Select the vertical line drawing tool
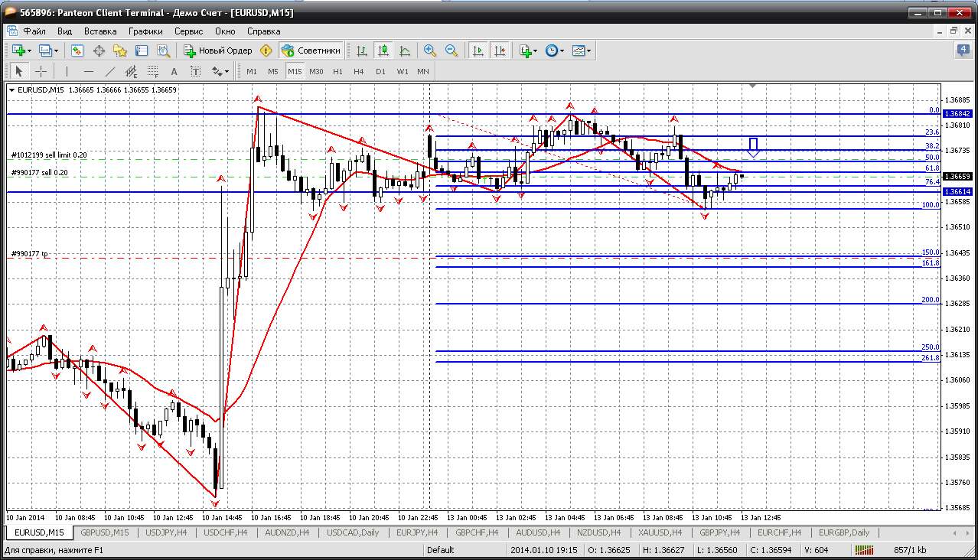The image size is (978, 560). coord(67,71)
